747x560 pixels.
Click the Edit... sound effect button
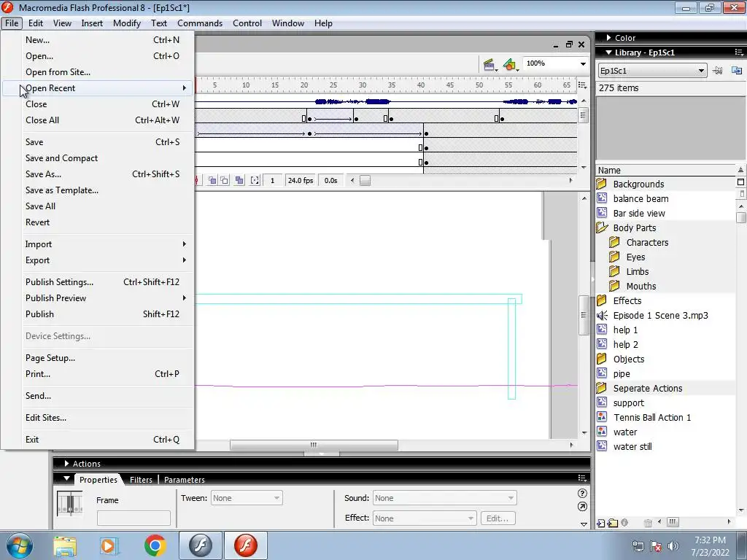[498, 518]
